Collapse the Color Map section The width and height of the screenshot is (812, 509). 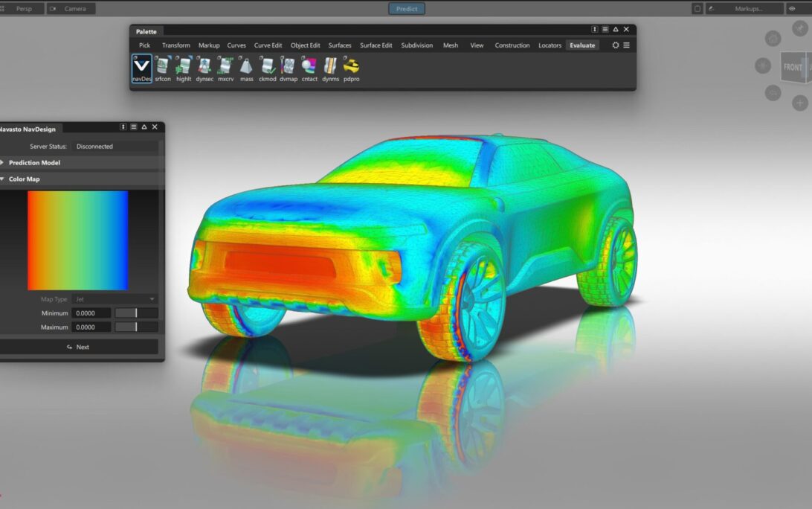pos(25,179)
